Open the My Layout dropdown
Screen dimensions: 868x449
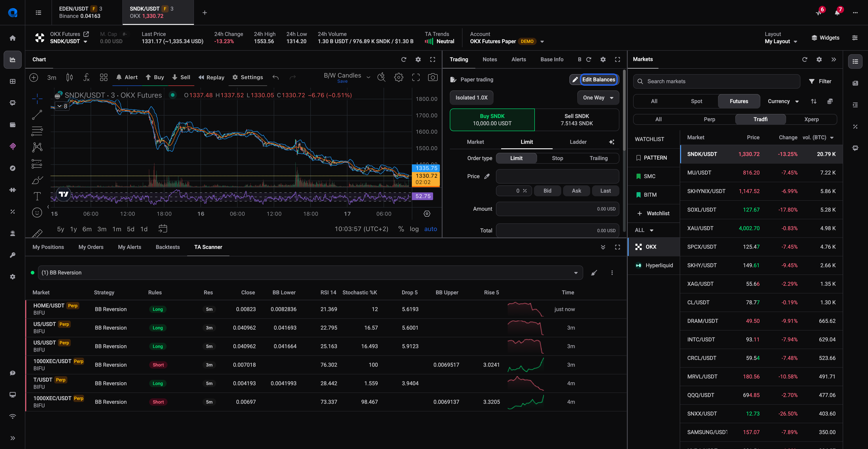click(781, 41)
